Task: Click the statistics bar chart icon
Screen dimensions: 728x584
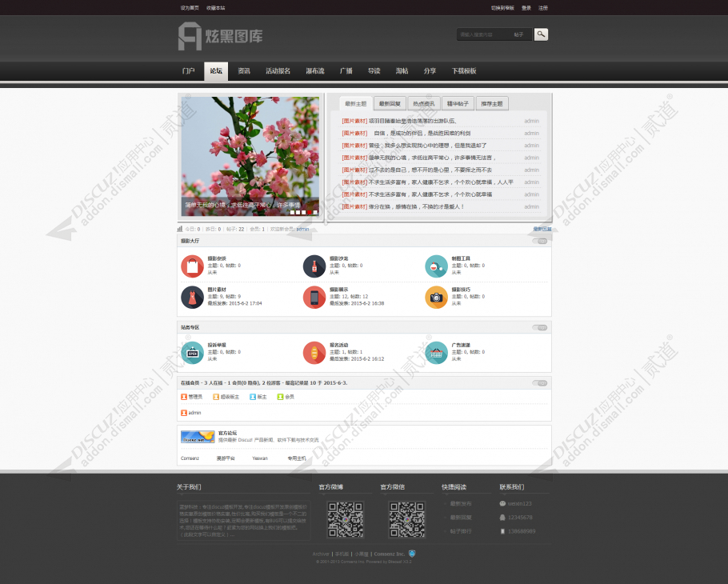Action: [x=180, y=229]
